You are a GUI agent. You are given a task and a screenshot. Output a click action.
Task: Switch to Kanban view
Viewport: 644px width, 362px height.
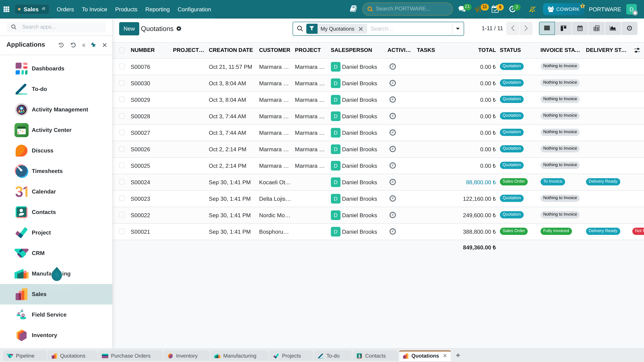(563, 29)
